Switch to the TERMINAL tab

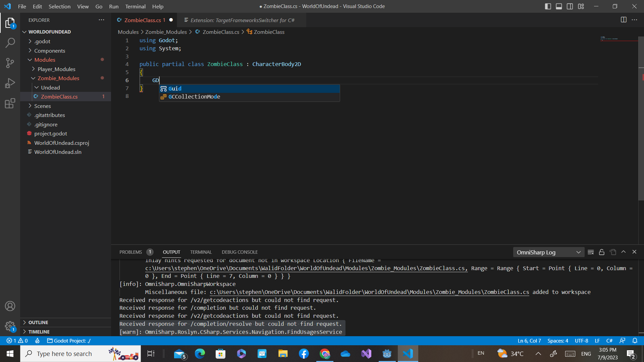coord(201,252)
